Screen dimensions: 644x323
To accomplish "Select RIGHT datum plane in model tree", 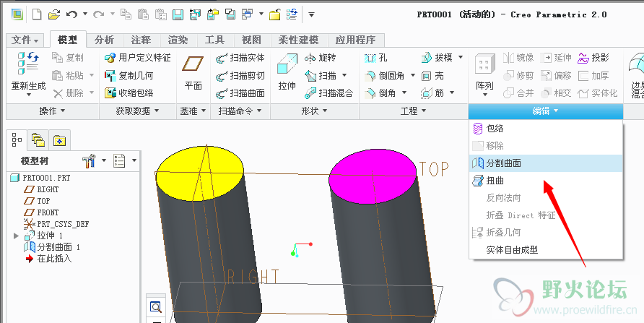I will pyautogui.click(x=41, y=189).
